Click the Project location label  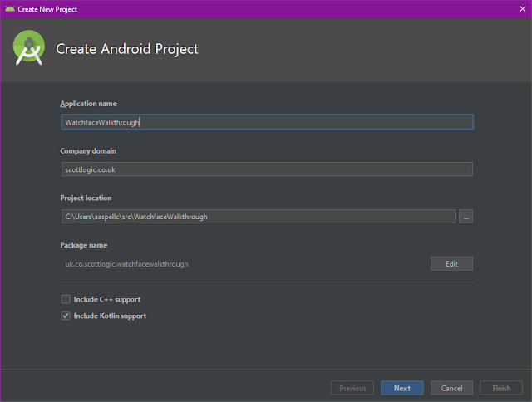pos(85,199)
